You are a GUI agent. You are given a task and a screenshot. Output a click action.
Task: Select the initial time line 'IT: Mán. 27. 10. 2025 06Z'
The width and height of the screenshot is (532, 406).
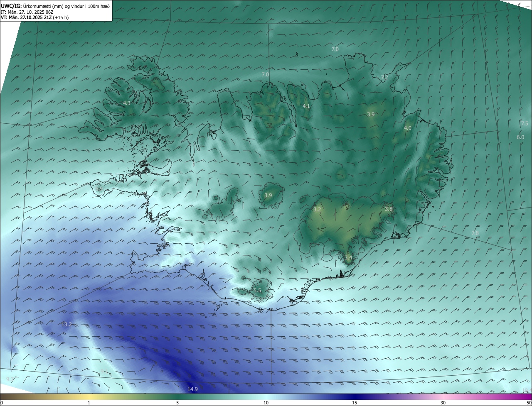(27, 12)
